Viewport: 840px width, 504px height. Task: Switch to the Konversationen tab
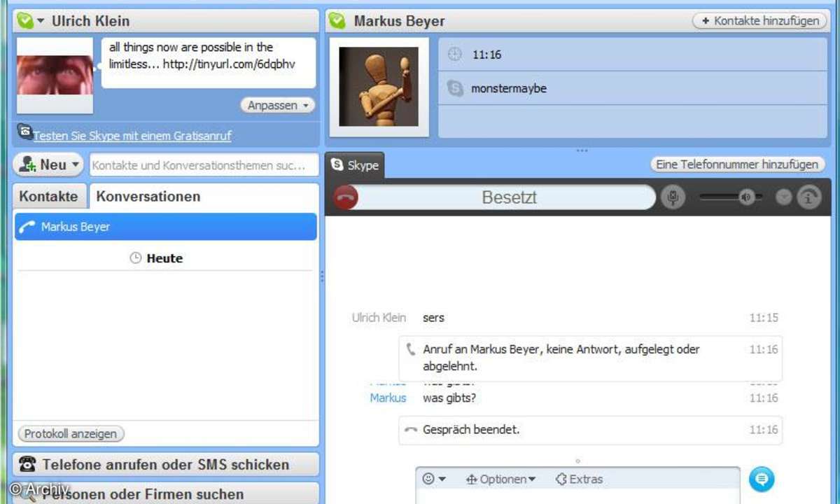coord(148,196)
